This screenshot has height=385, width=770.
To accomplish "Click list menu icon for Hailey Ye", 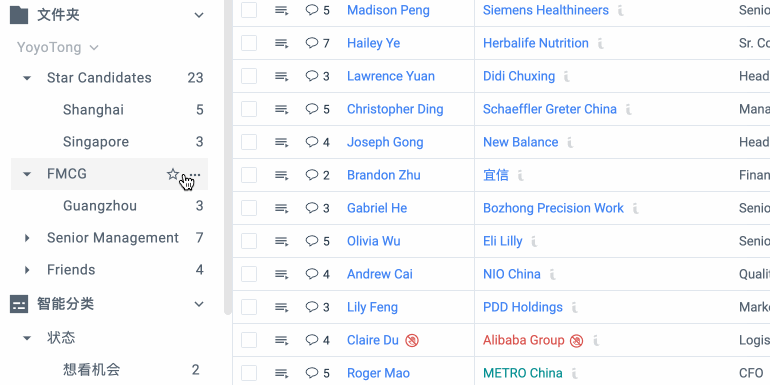I will click(281, 43).
